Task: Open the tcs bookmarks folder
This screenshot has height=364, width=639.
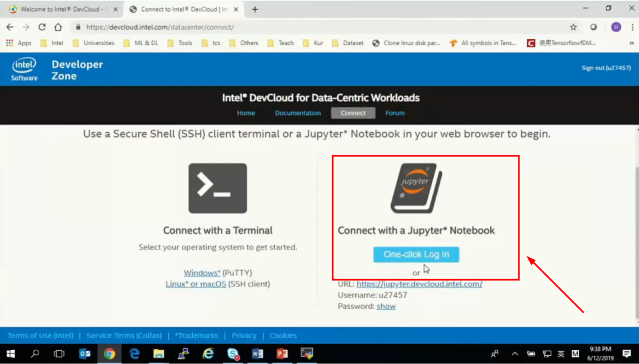Action: pyautogui.click(x=211, y=43)
